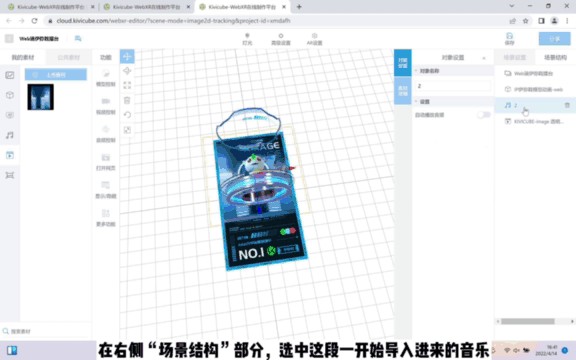Open the AR设置 settings
The width and height of the screenshot is (576, 360).
(x=314, y=39)
